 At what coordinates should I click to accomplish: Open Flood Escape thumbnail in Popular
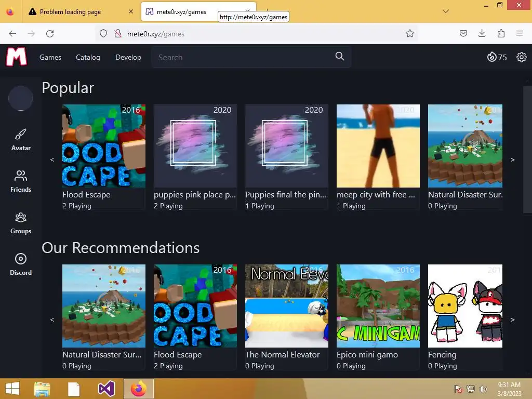click(x=104, y=146)
